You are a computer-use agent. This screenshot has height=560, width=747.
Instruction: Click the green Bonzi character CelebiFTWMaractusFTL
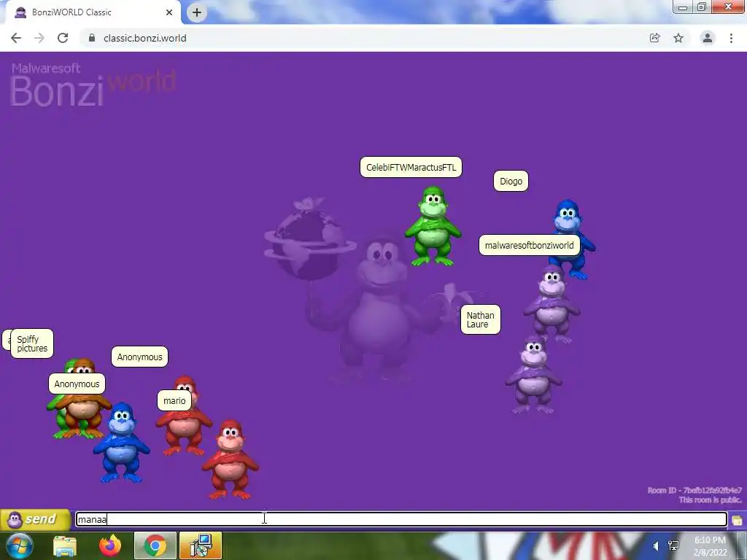(433, 226)
